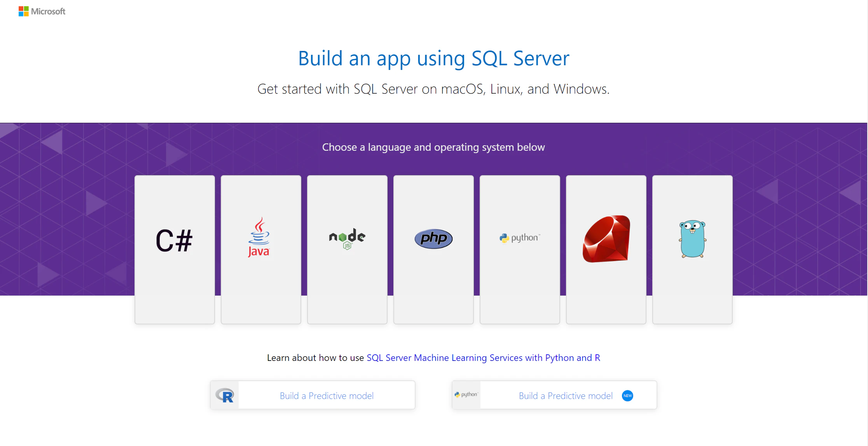Open R Build a Predictive model
This screenshot has height=446, width=868.
(x=327, y=395)
